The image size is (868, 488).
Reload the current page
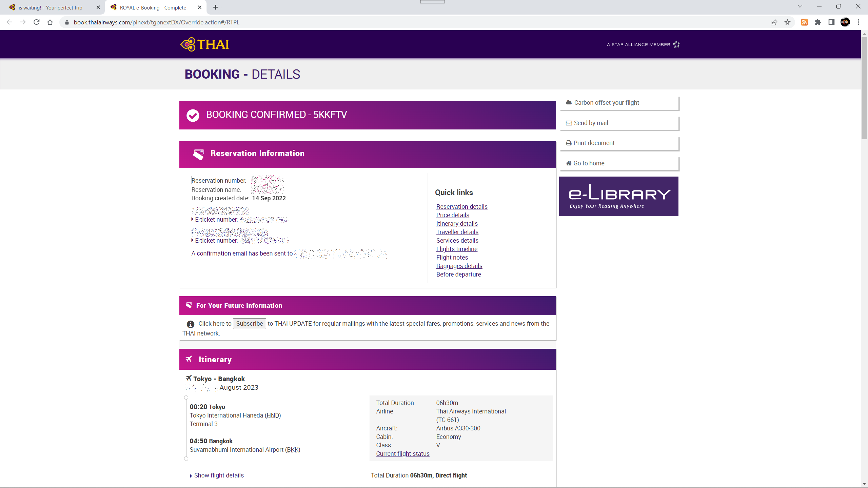tap(37, 22)
